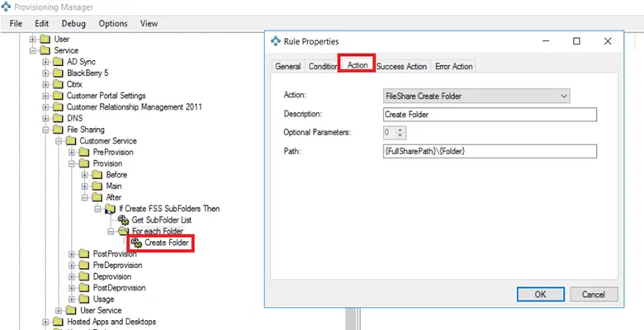Click the Path input field
The height and width of the screenshot is (330, 644).
[x=489, y=151]
